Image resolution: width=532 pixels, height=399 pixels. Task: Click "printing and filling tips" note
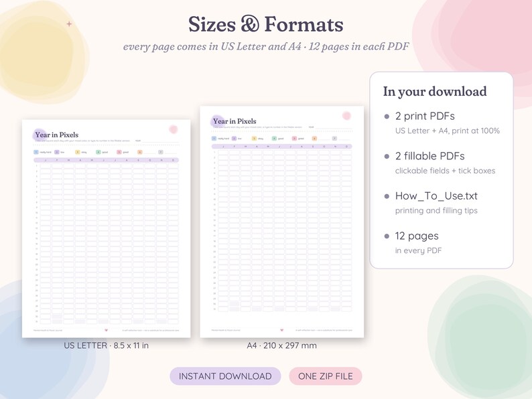[x=436, y=210]
